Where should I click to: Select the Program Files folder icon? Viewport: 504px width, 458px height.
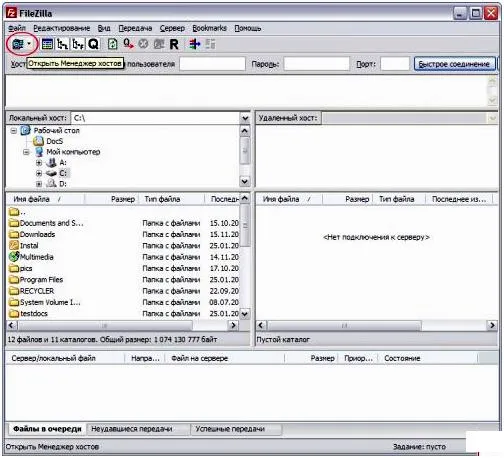coord(14,280)
